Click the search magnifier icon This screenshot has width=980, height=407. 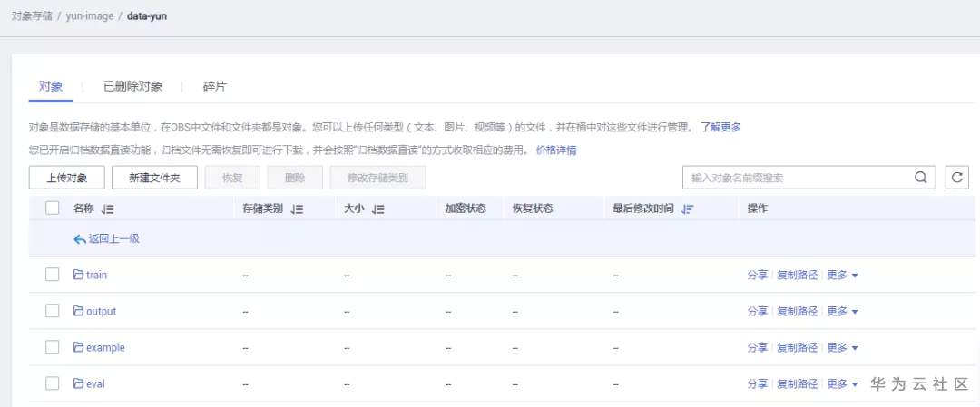[x=921, y=178]
